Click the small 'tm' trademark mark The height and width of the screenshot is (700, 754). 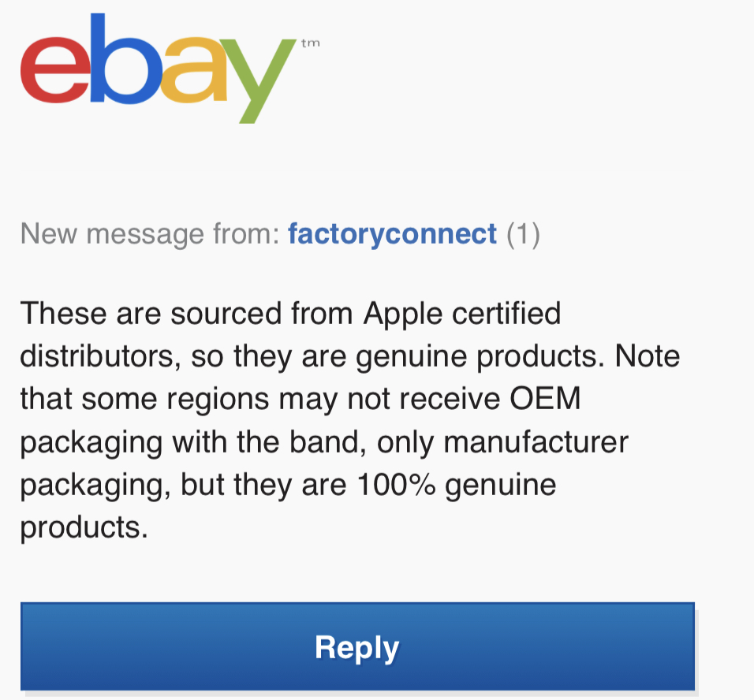(311, 43)
